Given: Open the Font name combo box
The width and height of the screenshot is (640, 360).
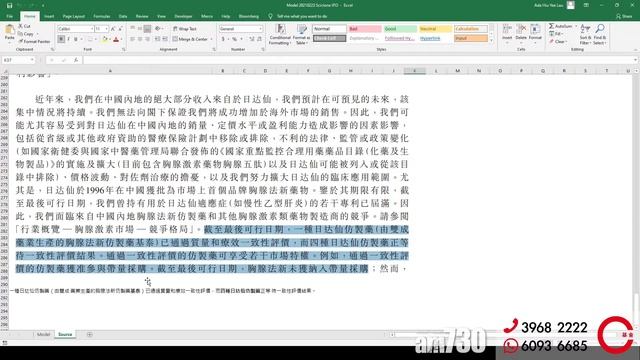Looking at the screenshot, I should [76, 29].
